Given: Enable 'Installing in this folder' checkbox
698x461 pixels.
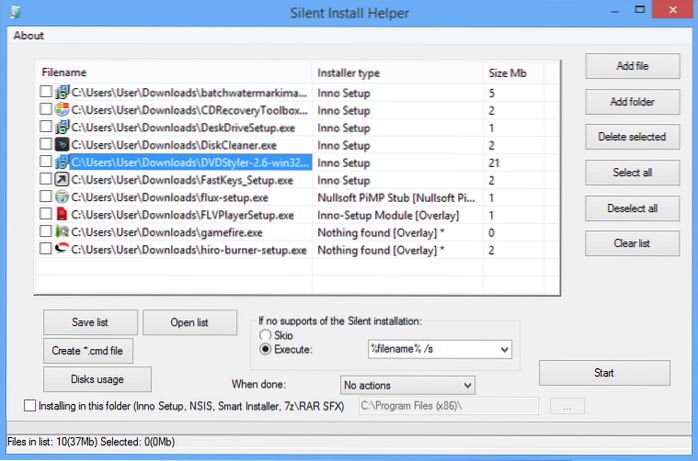Looking at the screenshot, I should point(28,406).
